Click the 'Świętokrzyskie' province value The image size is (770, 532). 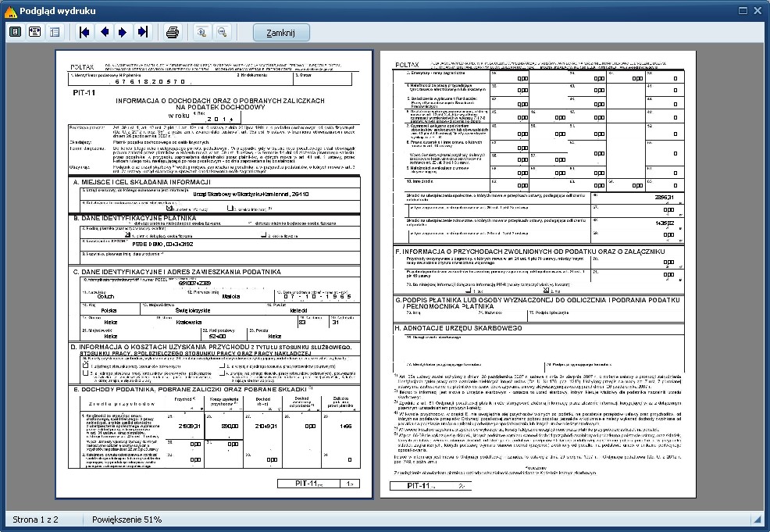coord(192,310)
